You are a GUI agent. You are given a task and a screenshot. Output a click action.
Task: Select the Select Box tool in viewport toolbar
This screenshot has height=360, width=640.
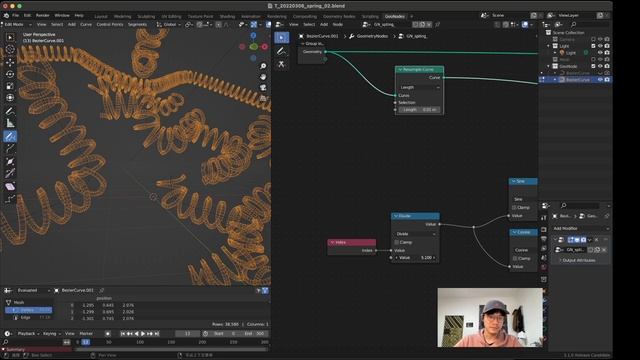coord(10,38)
